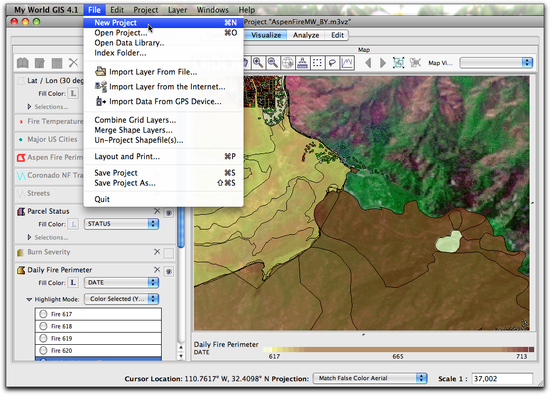The height and width of the screenshot is (395, 550).
Task: Choose Save Project As from File menu
Action: [125, 183]
